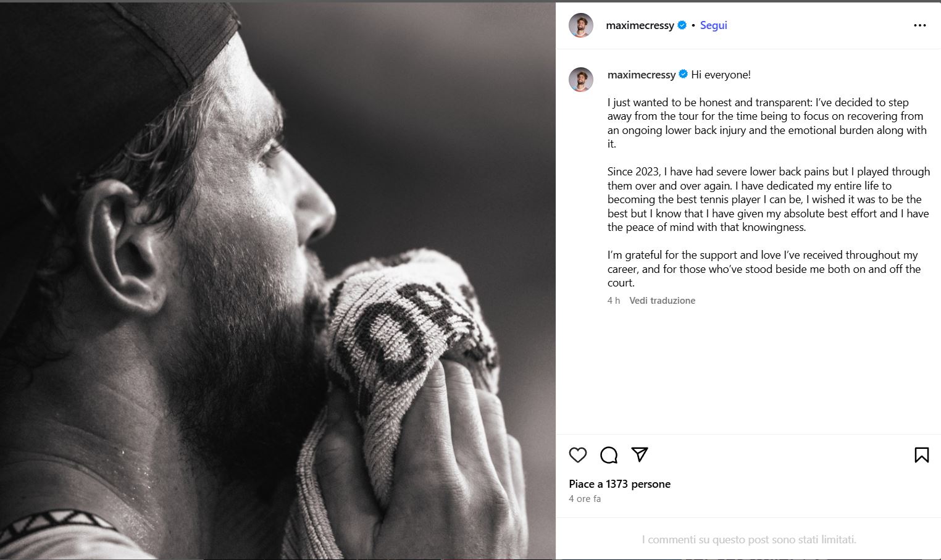941x560 pixels.
Task: Like the post with the heart icon
Action: tap(578, 455)
